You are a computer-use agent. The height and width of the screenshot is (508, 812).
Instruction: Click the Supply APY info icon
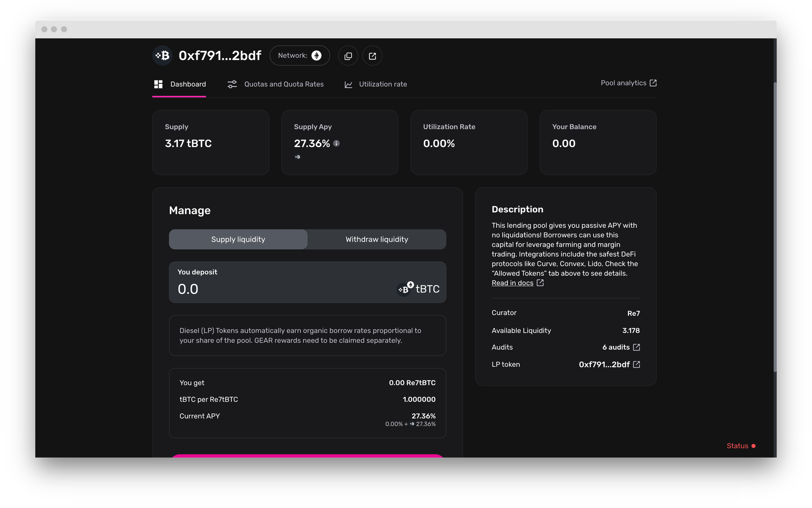pyautogui.click(x=337, y=143)
